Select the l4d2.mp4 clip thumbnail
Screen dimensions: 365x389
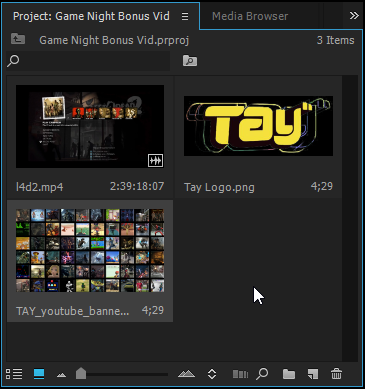pos(90,126)
